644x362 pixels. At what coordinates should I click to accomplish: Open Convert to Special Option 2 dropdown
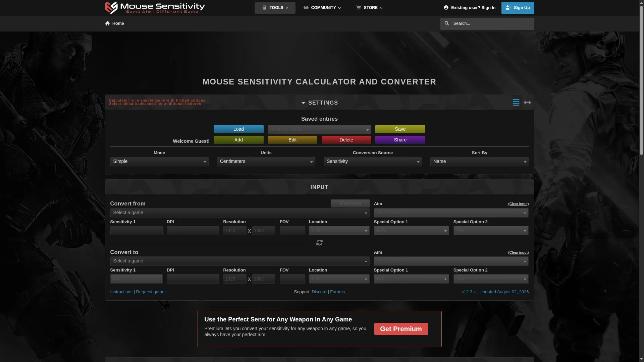pyautogui.click(x=491, y=279)
